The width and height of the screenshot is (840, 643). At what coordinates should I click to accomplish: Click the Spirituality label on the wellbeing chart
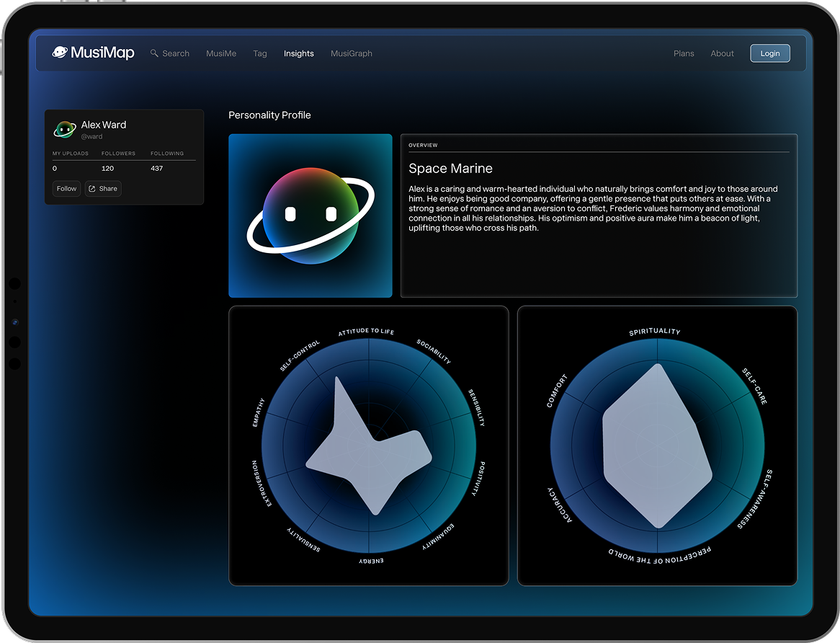(x=656, y=331)
